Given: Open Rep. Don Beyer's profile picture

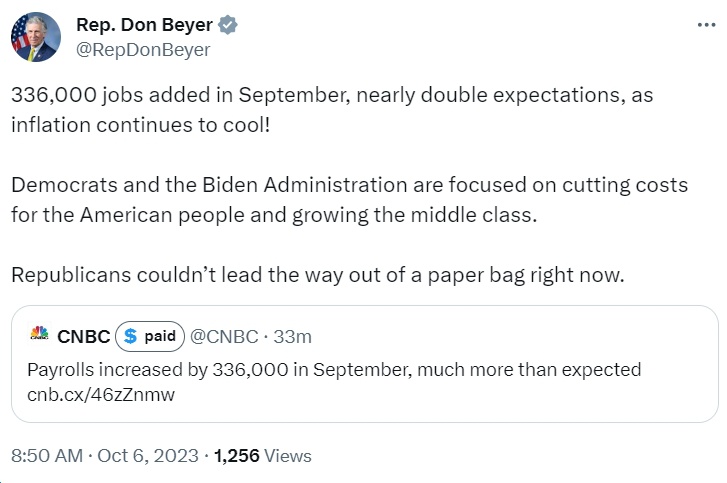Looking at the screenshot, I should tap(36, 37).
